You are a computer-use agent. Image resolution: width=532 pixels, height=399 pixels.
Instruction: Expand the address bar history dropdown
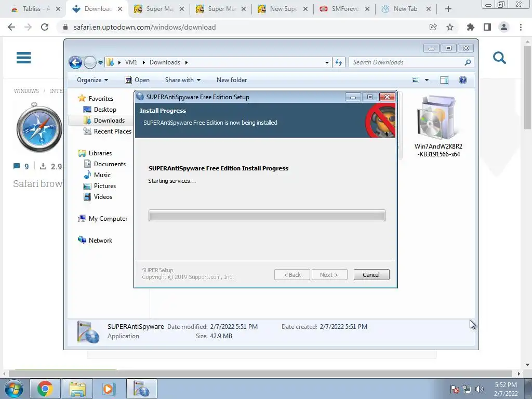tap(327, 63)
